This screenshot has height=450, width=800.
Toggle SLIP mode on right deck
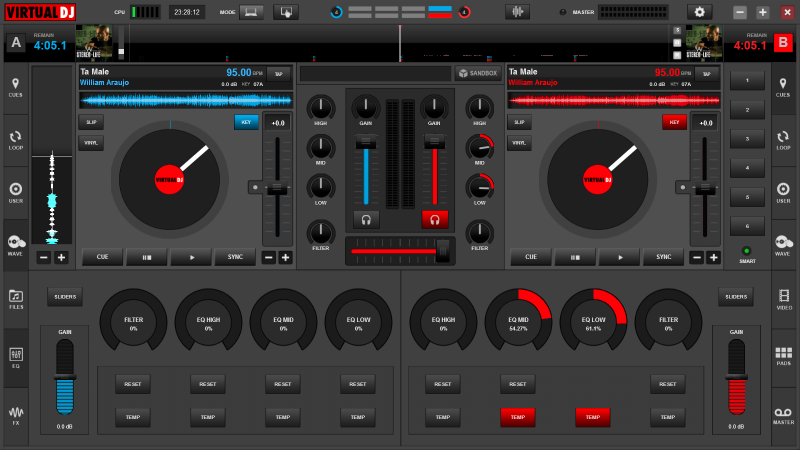(x=519, y=122)
